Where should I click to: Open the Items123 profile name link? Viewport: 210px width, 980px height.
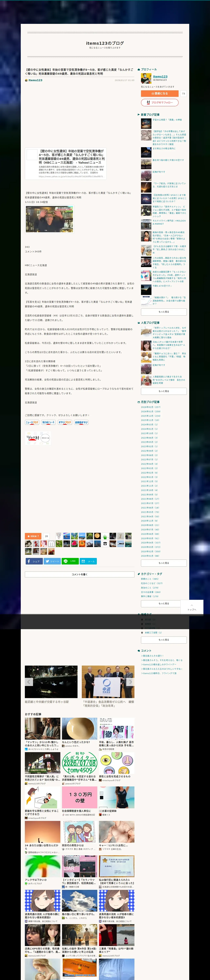[160, 76]
